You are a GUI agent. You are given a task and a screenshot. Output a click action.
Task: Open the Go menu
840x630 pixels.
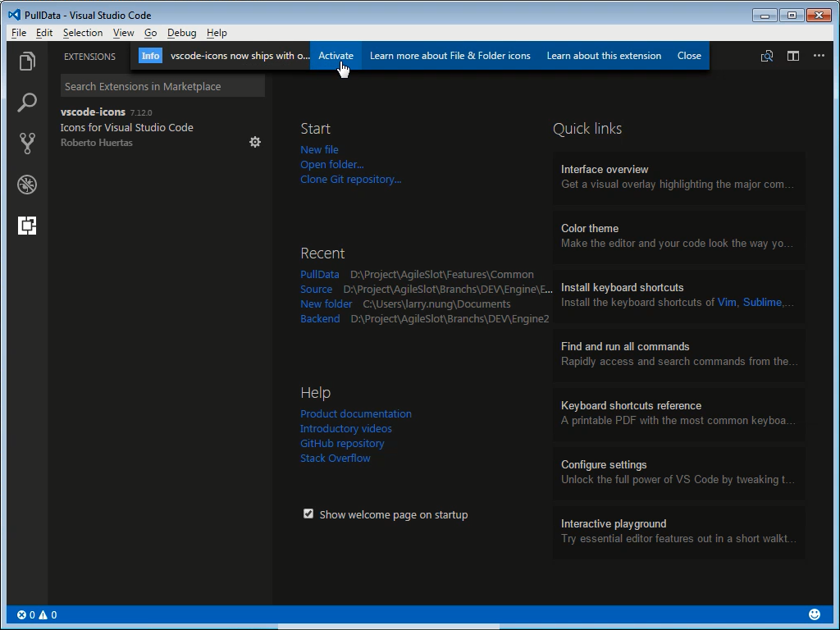pyautogui.click(x=151, y=33)
